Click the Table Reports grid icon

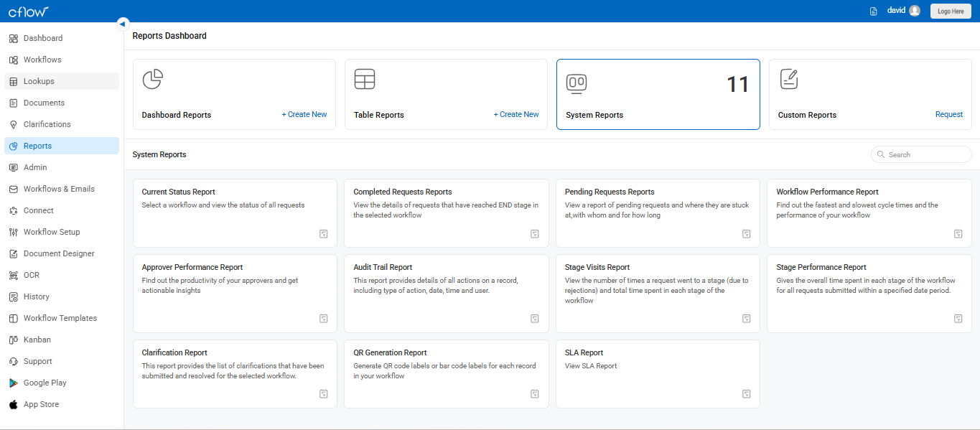click(365, 79)
